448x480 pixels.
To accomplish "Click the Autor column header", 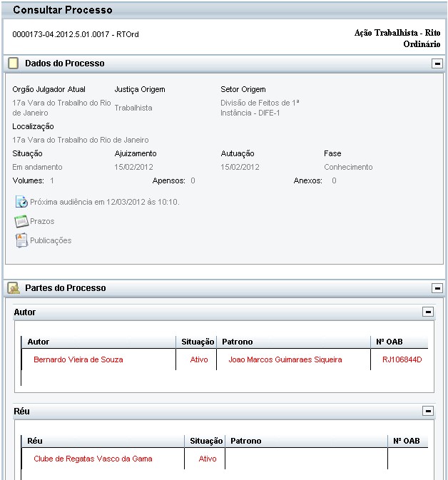I will pyautogui.click(x=38, y=342).
